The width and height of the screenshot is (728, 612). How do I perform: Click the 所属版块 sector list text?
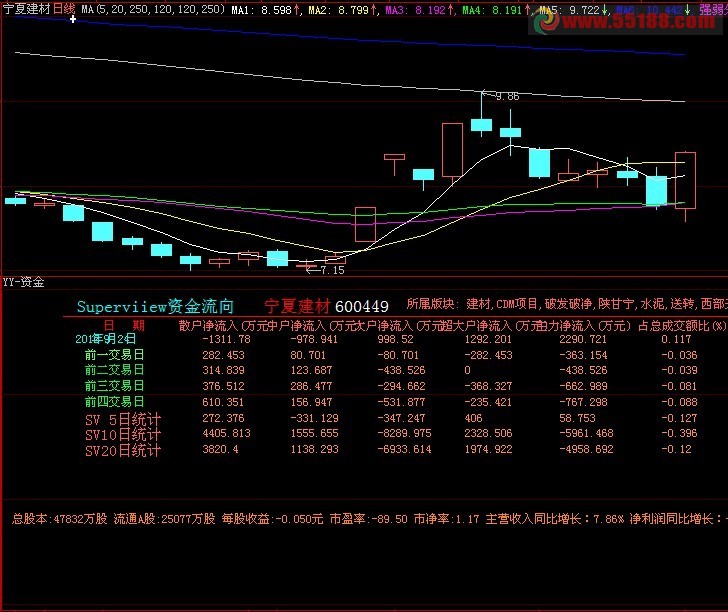[x=566, y=304]
